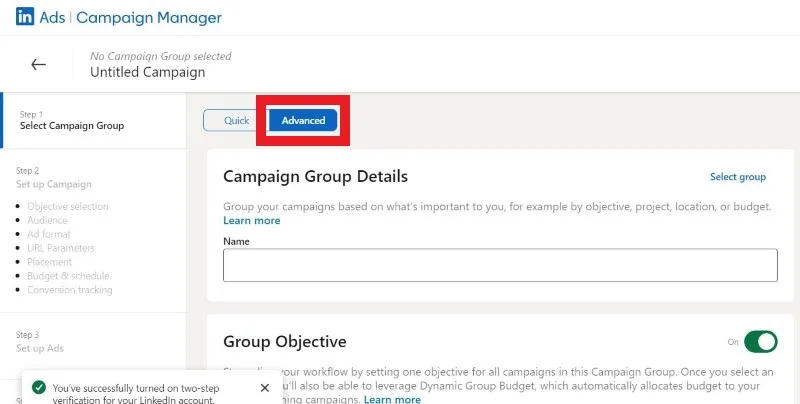Dismiss the two-step verification notification
The height and width of the screenshot is (404, 800).
click(264, 388)
